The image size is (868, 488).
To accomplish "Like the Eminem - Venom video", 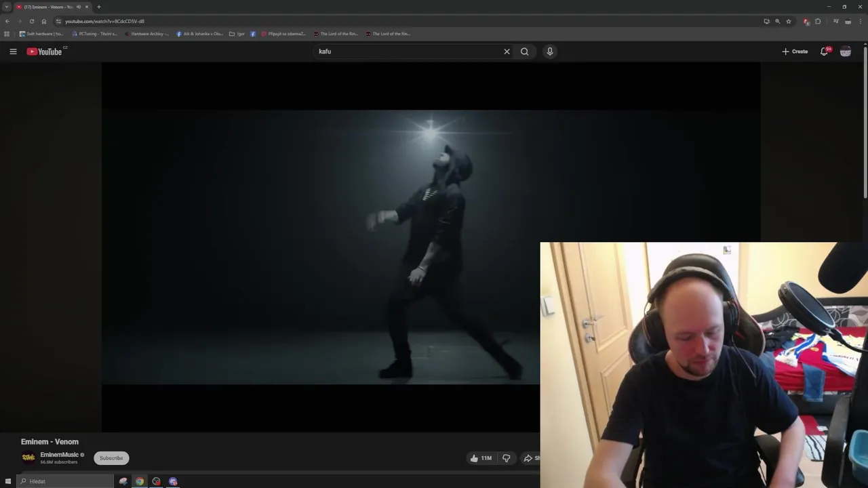I will click(481, 458).
